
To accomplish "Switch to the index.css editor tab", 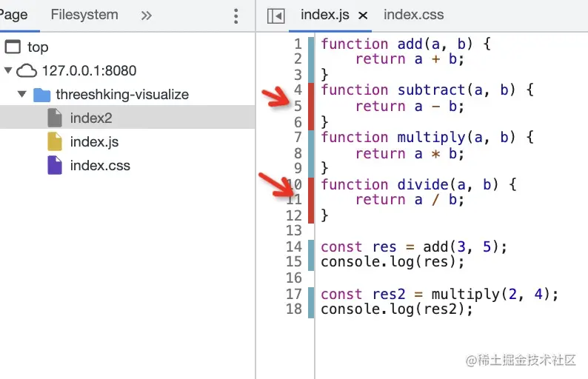I will [414, 15].
